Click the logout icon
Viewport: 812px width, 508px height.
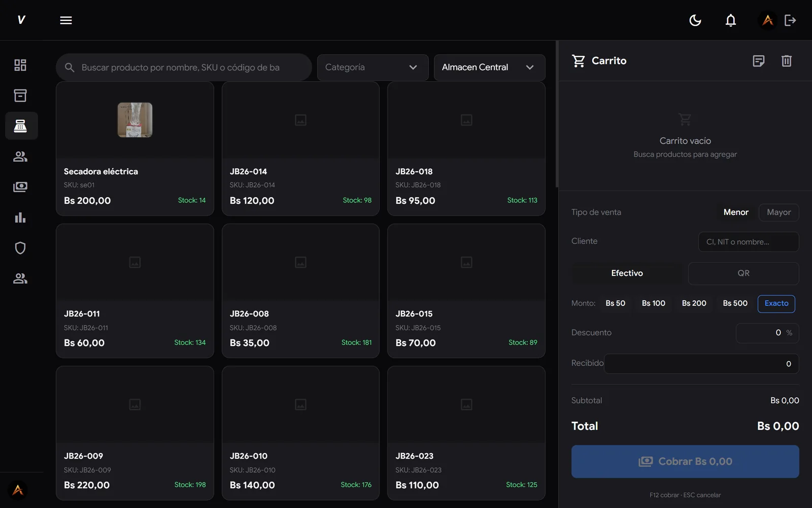pyautogui.click(x=790, y=20)
